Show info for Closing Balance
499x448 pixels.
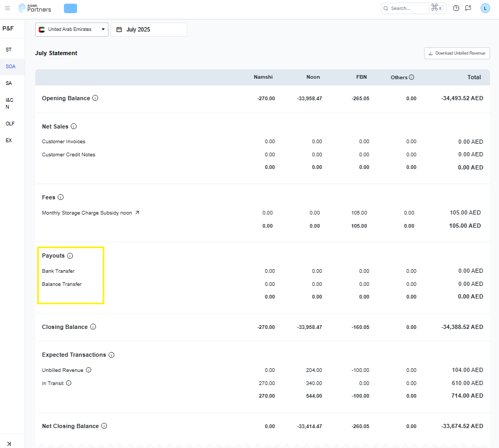coord(93,327)
